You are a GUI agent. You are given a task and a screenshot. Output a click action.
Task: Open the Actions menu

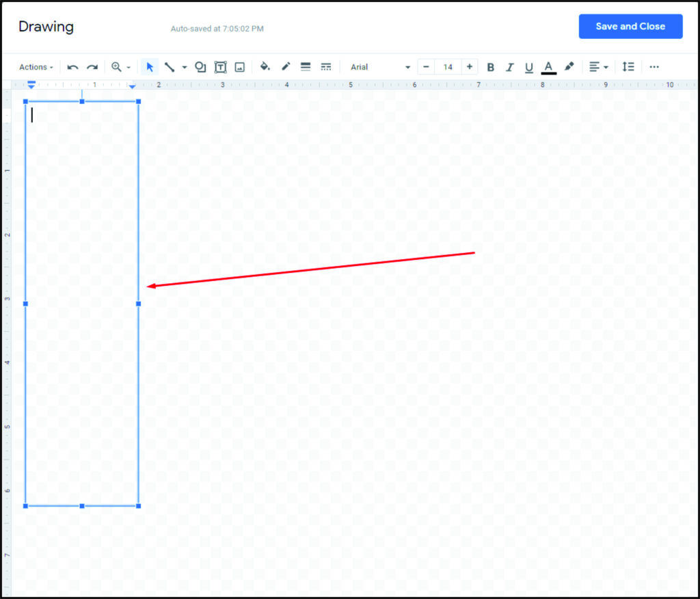tap(34, 66)
